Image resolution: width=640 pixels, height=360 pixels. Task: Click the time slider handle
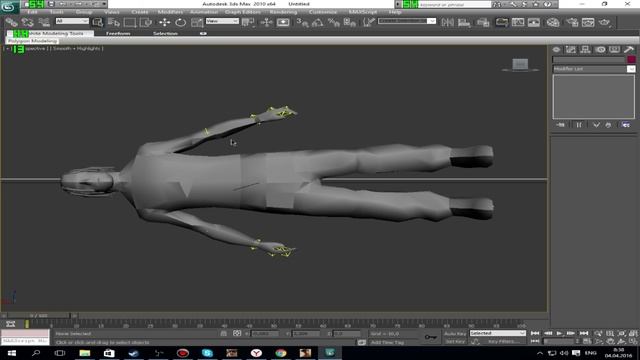tap(38, 316)
